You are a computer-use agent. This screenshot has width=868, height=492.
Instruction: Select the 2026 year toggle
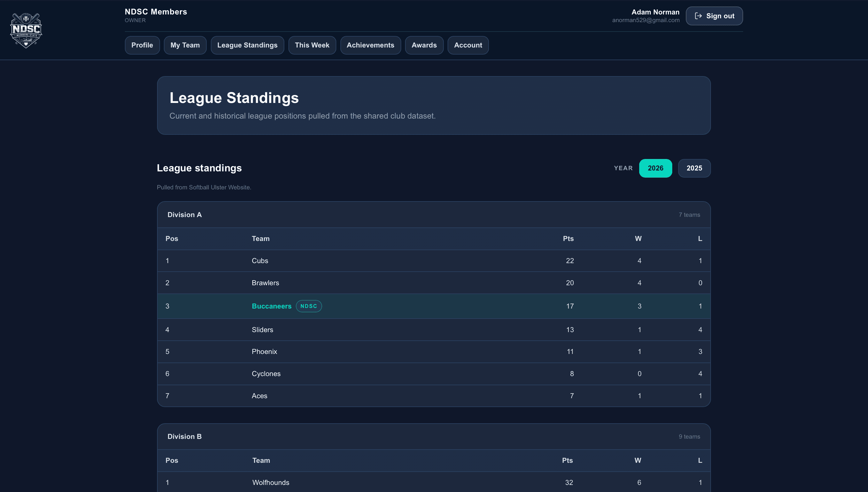point(655,168)
